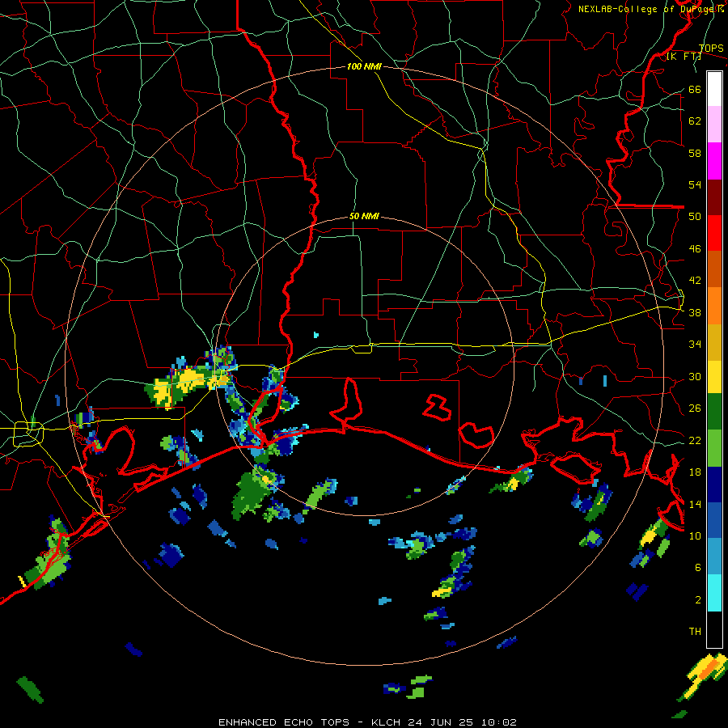Image resolution: width=728 pixels, height=728 pixels.
Task: Pick the medium blue swatch in the legend
Action: pos(714,520)
